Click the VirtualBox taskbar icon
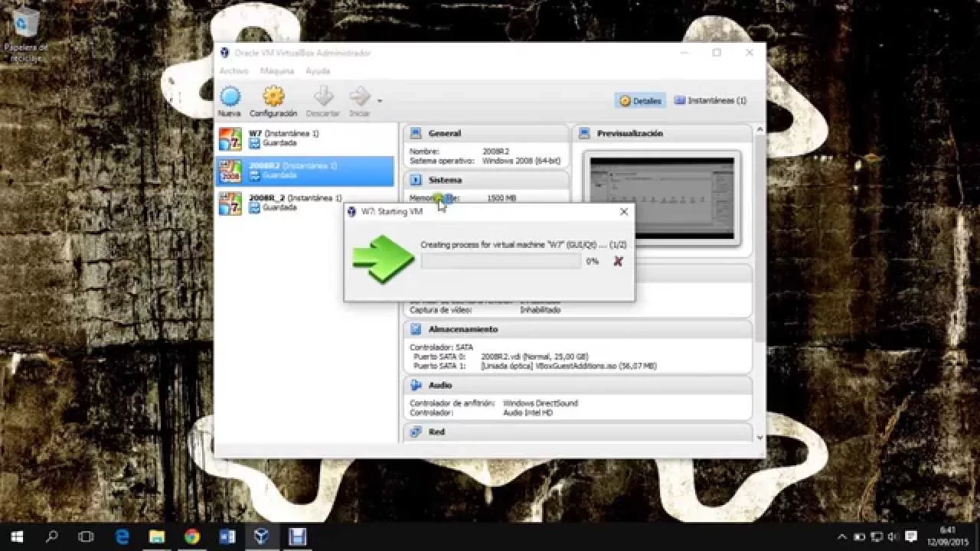 [262, 536]
